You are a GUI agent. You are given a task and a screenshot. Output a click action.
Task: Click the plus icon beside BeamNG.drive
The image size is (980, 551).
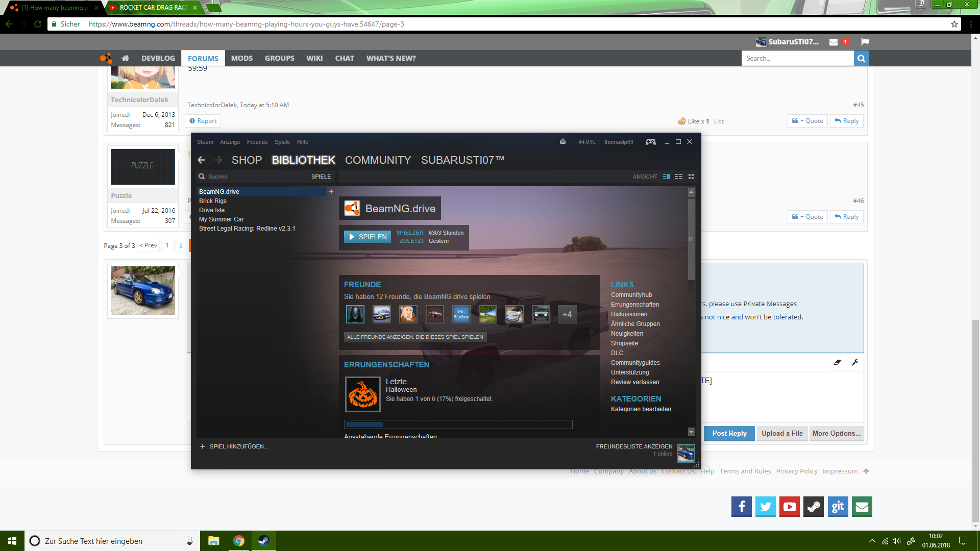[x=331, y=191]
